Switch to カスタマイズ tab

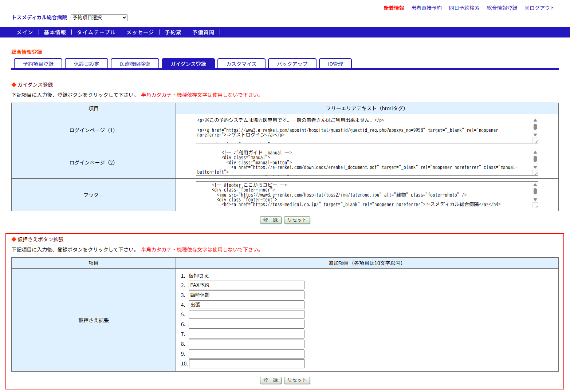coord(241,64)
